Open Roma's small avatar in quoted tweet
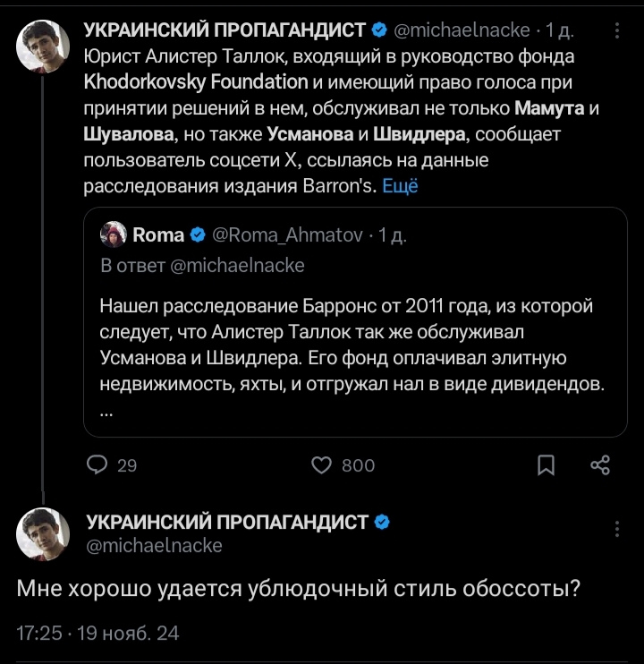 click(114, 235)
